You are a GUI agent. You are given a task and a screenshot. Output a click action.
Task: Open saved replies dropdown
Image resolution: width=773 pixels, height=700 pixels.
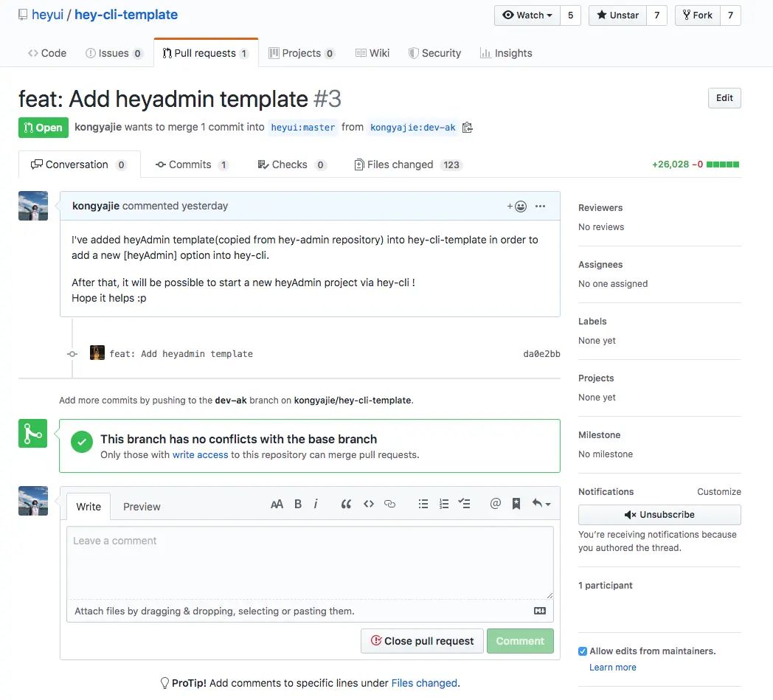[x=541, y=504]
